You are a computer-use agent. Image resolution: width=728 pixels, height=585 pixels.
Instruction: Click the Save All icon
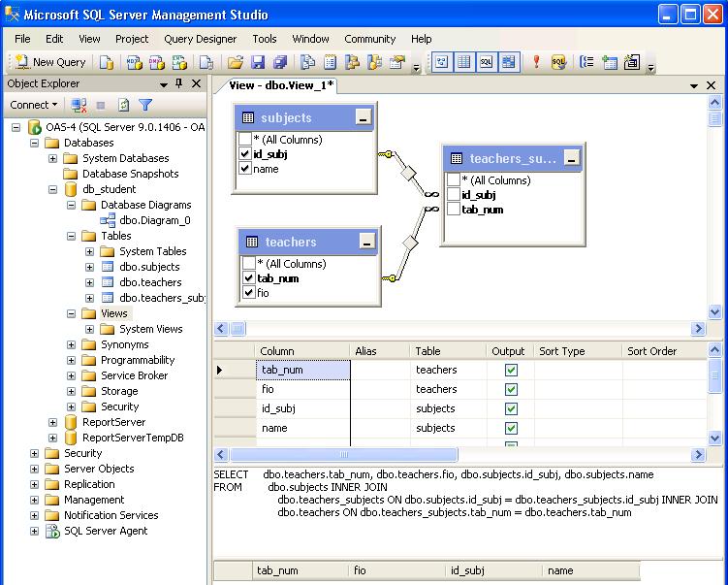pos(280,62)
